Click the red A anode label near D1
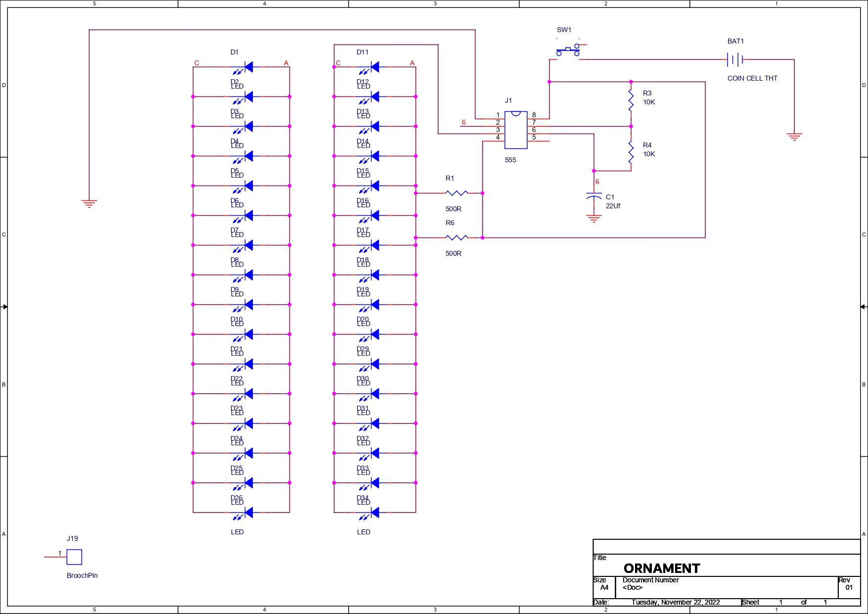 coord(286,63)
